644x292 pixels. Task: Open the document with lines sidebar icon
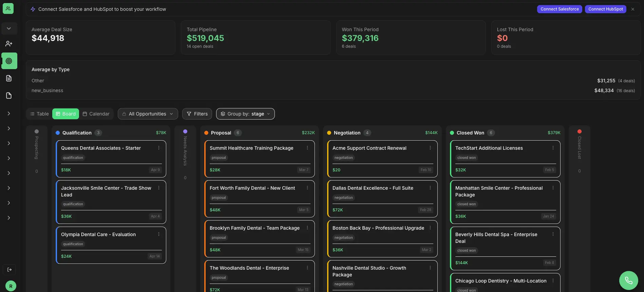coord(9,78)
